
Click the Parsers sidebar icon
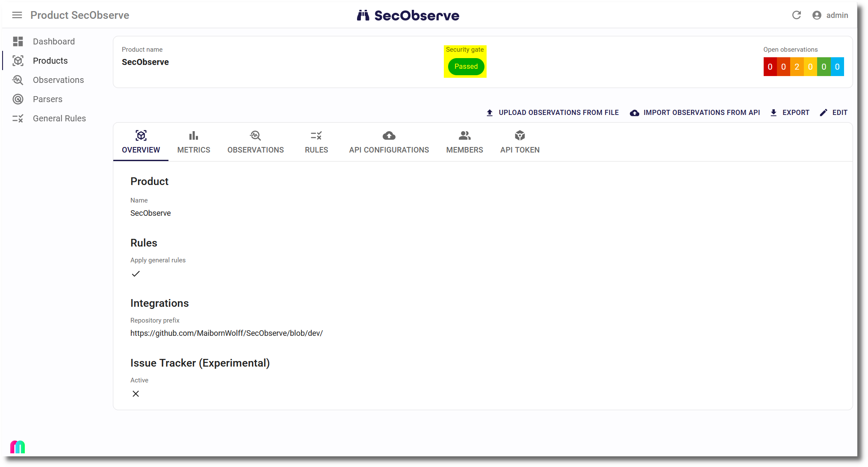pos(18,99)
